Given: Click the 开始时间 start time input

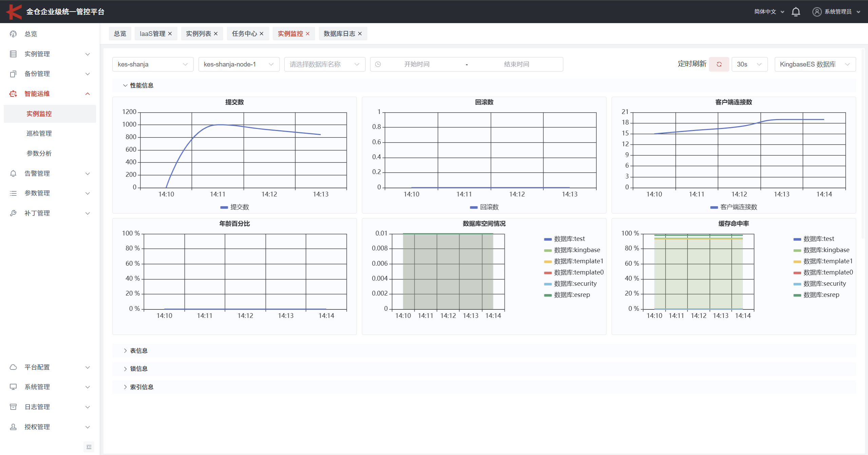Looking at the screenshot, I should click(417, 64).
